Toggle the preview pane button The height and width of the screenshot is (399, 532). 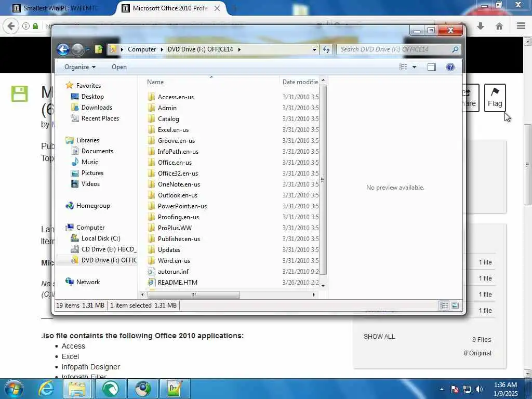[432, 67]
